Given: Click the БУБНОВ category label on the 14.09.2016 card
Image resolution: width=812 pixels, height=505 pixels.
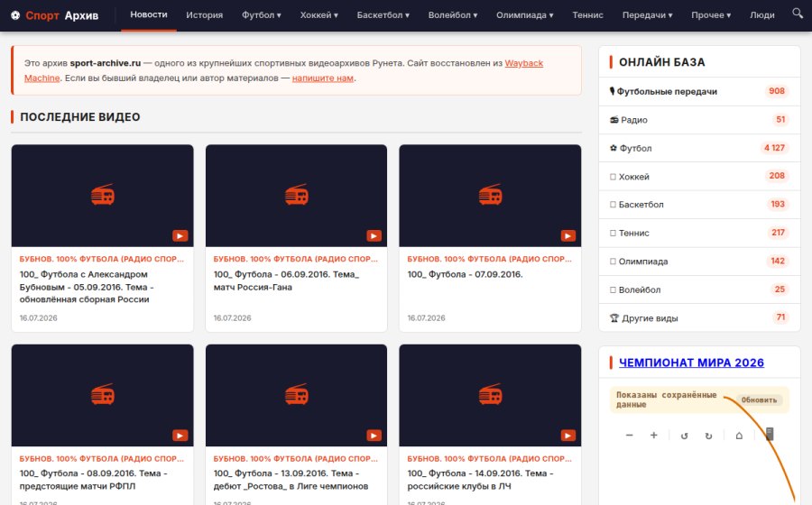Looking at the screenshot, I should point(489,458).
